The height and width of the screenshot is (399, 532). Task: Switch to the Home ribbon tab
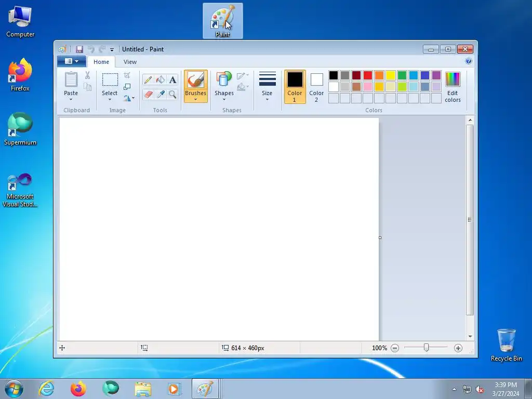point(101,62)
